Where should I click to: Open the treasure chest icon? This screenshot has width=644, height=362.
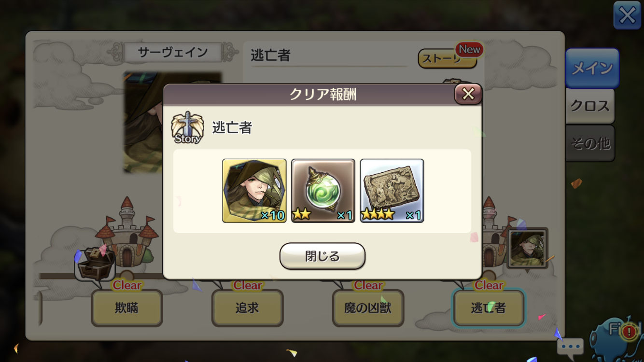(96, 264)
